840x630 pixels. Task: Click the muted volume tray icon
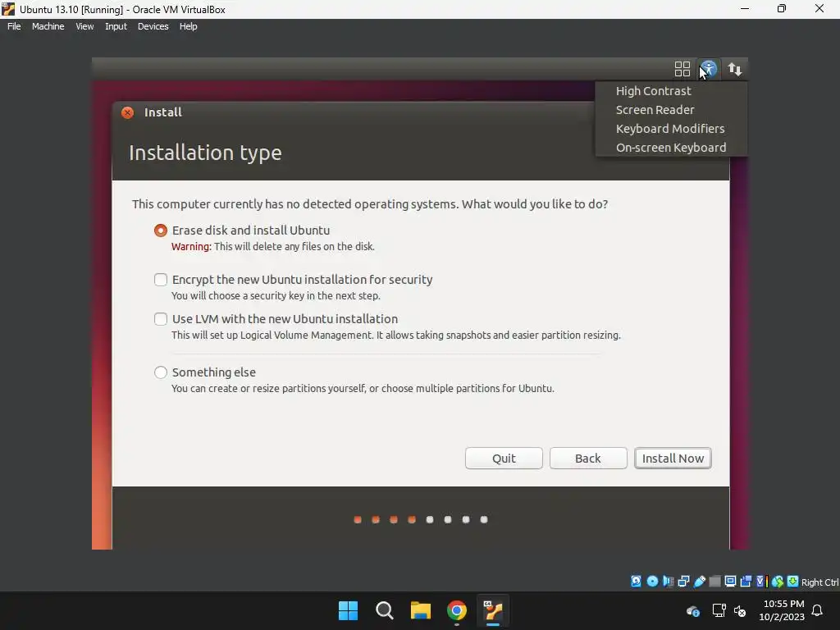coord(741,610)
